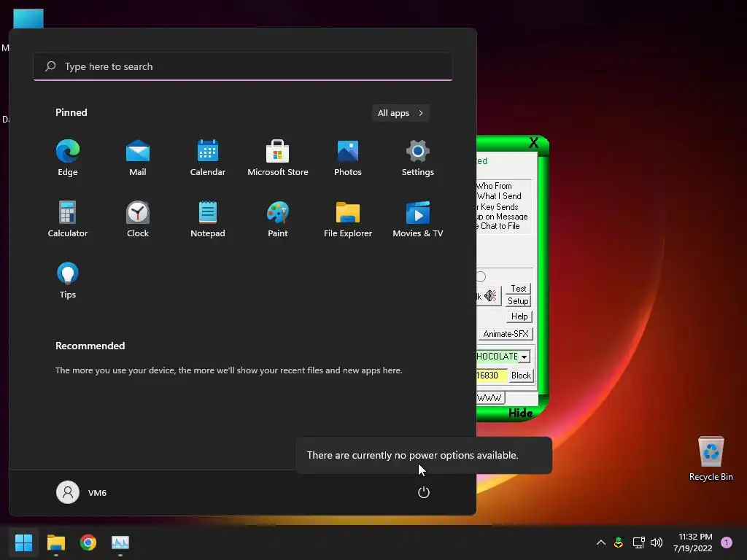Open Microsoft Store
This screenshot has width=747, height=560.
(x=278, y=158)
